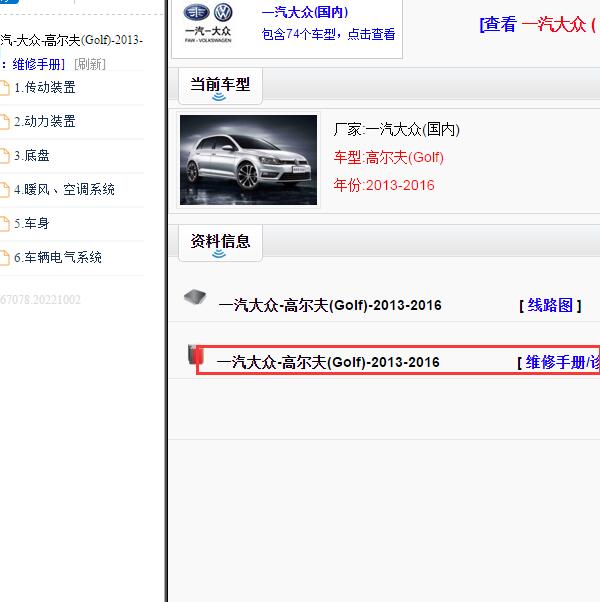Open the 6.车辆电气系统 folder icon
This screenshot has width=600, height=602.
[x=5, y=258]
